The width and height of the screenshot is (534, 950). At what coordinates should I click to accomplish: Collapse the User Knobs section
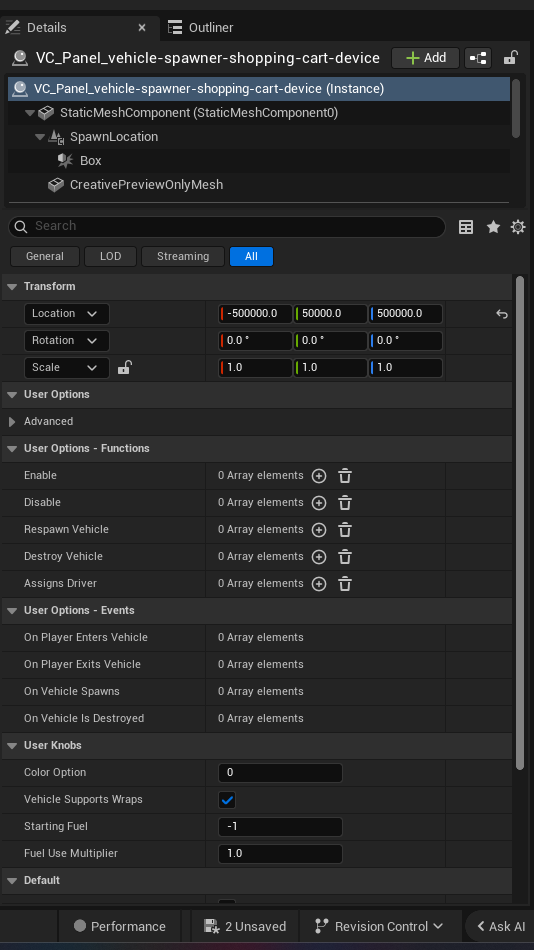coord(12,746)
